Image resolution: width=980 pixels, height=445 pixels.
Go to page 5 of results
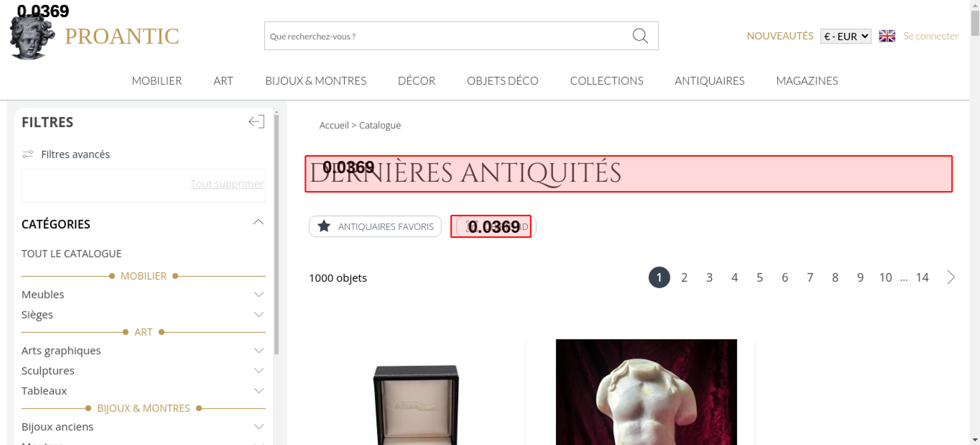pos(759,277)
